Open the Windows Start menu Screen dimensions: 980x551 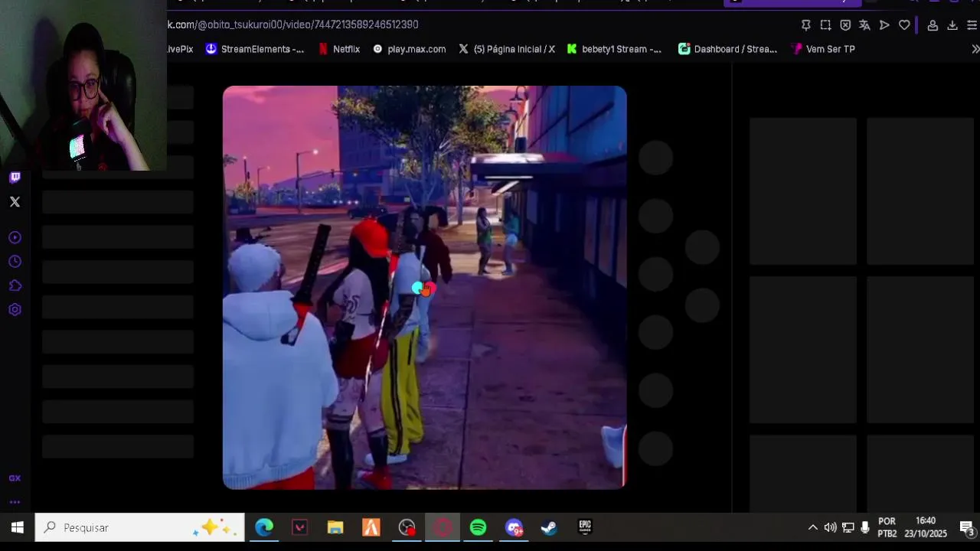point(17,528)
